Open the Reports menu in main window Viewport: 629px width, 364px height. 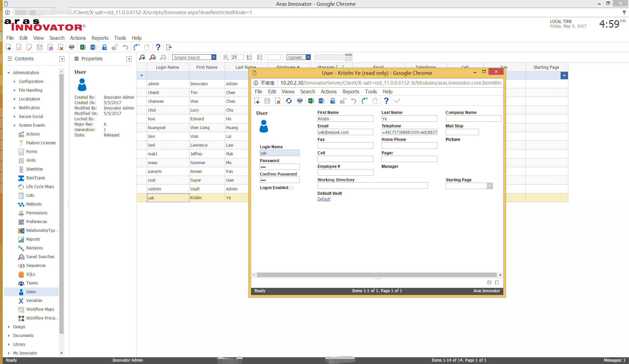pyautogui.click(x=100, y=38)
